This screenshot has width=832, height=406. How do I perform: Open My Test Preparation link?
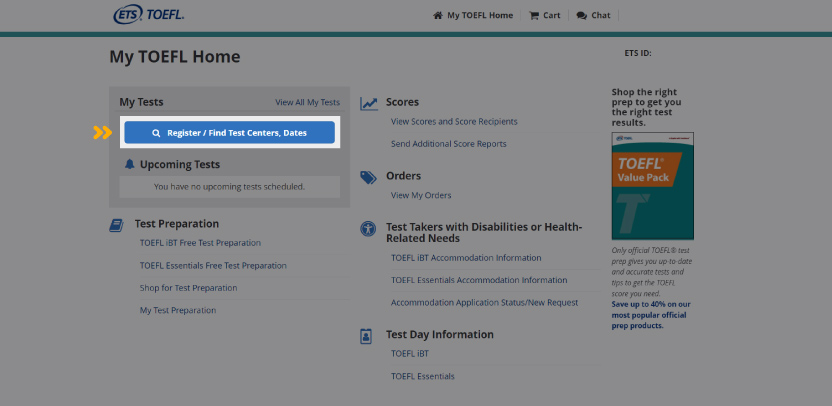pyautogui.click(x=178, y=310)
